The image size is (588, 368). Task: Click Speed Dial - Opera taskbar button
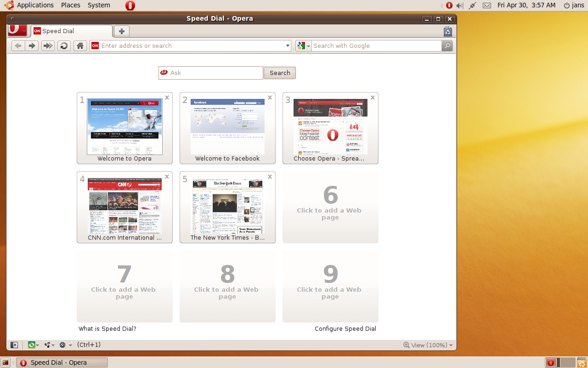[62, 362]
